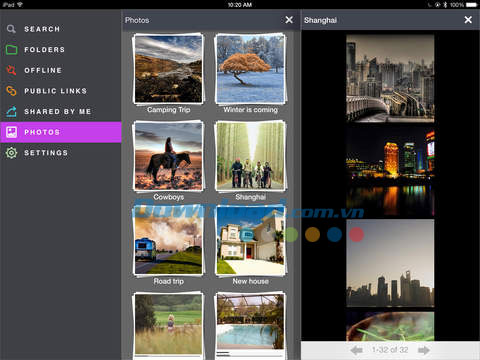Click the Search magnifier icon in the sidebar
The height and width of the screenshot is (360, 480).
pos(11,29)
